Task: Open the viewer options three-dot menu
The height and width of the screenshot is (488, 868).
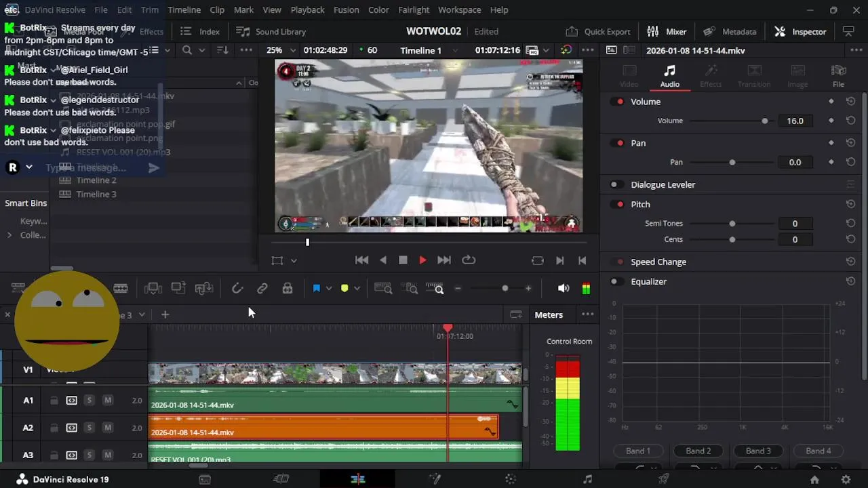Action: pos(588,50)
